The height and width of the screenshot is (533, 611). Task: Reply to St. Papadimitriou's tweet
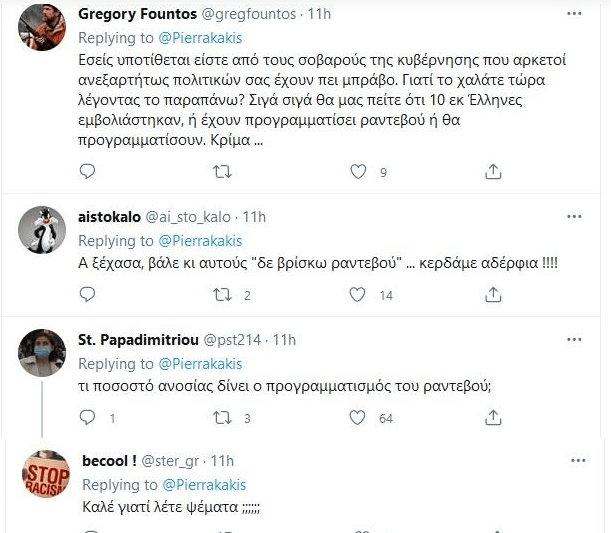click(87, 417)
